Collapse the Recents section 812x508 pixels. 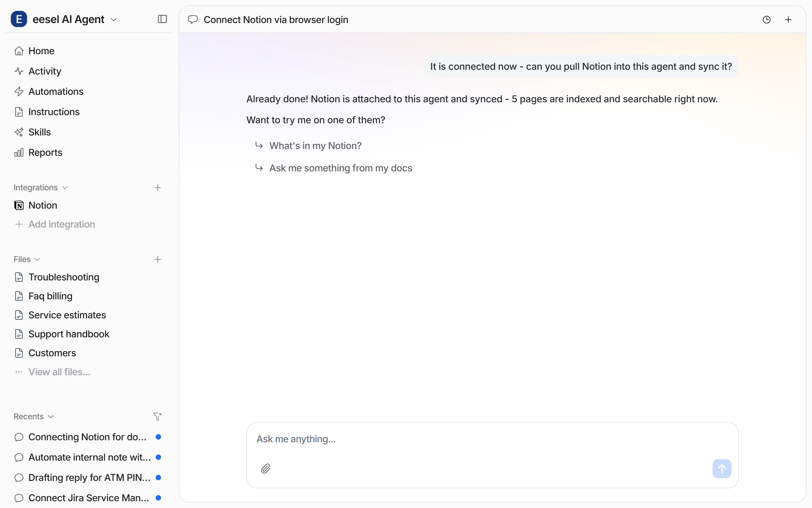[x=34, y=417]
